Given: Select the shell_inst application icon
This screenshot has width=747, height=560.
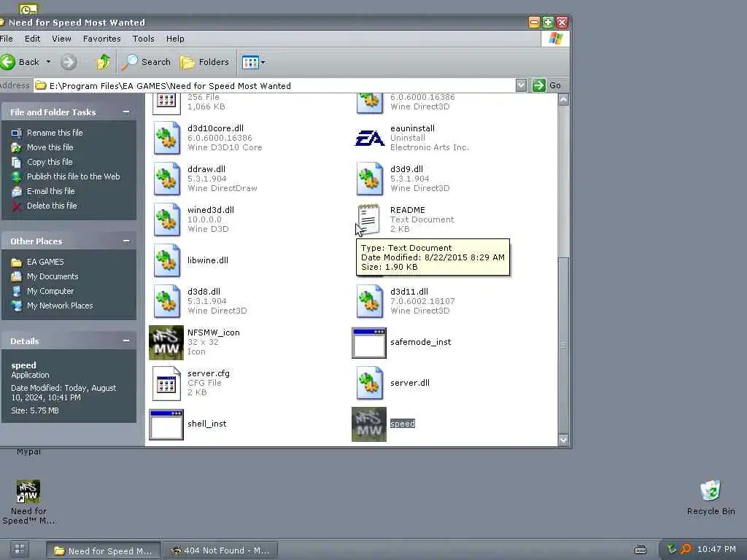Looking at the screenshot, I should pyautogui.click(x=166, y=424).
